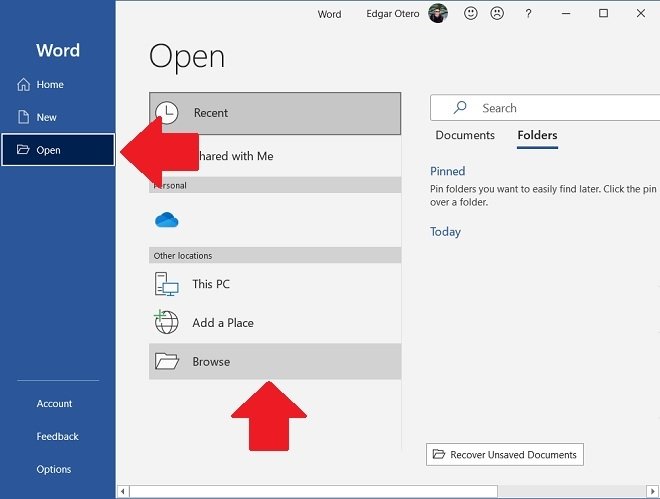Click the horizontal scrollbar left arrow
Viewport: 660px width, 499px height.
coord(122,491)
